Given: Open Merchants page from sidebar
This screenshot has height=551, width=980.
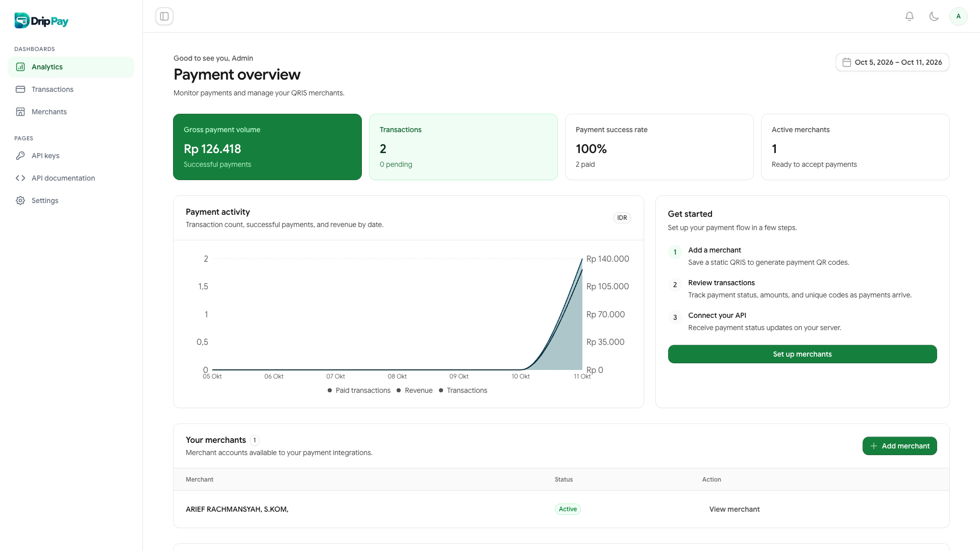Looking at the screenshot, I should 71,112.
